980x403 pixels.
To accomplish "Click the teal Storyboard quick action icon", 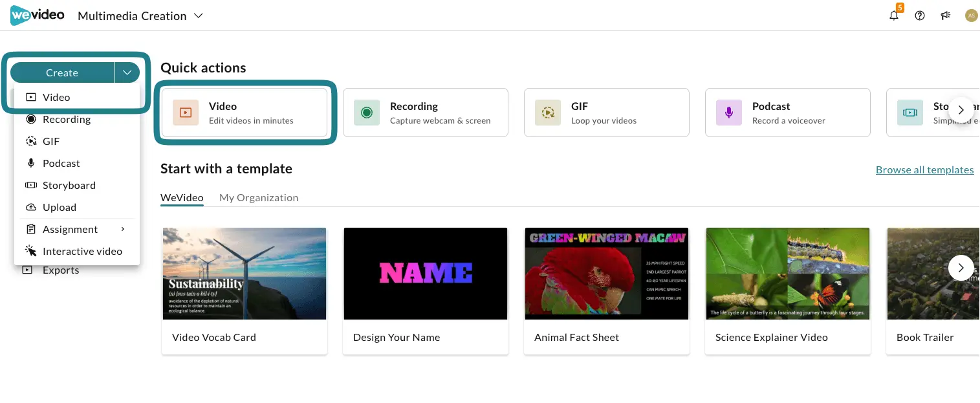I will (x=910, y=113).
